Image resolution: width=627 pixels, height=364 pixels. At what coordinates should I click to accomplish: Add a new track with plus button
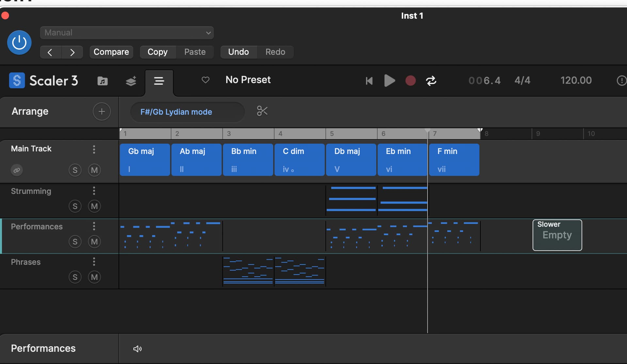coord(102,111)
